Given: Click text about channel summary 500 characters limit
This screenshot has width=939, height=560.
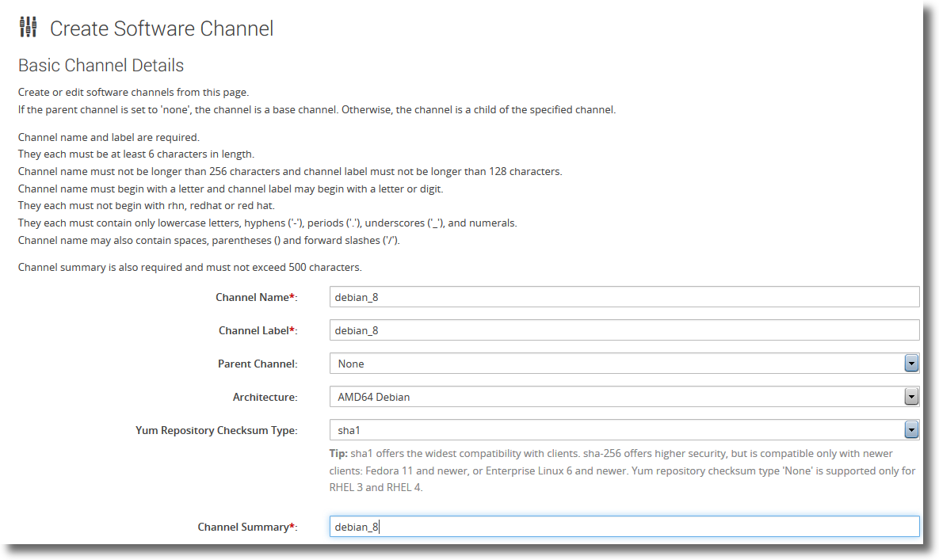Looking at the screenshot, I should [190, 268].
